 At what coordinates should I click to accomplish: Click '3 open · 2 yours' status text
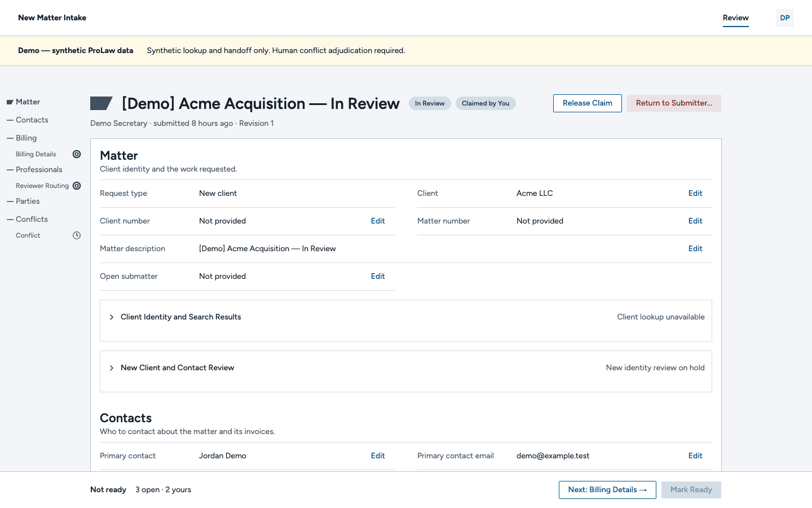163,490
